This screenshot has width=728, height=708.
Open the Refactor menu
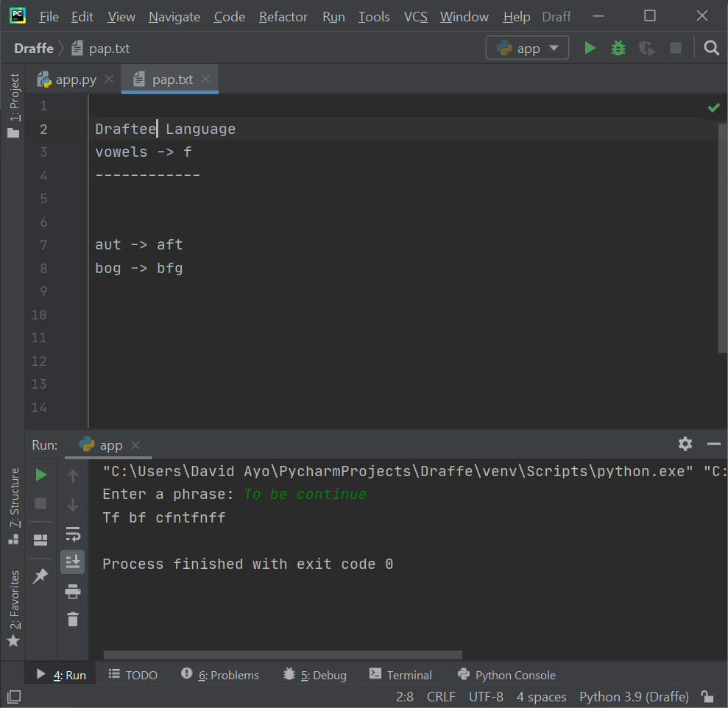tap(283, 16)
